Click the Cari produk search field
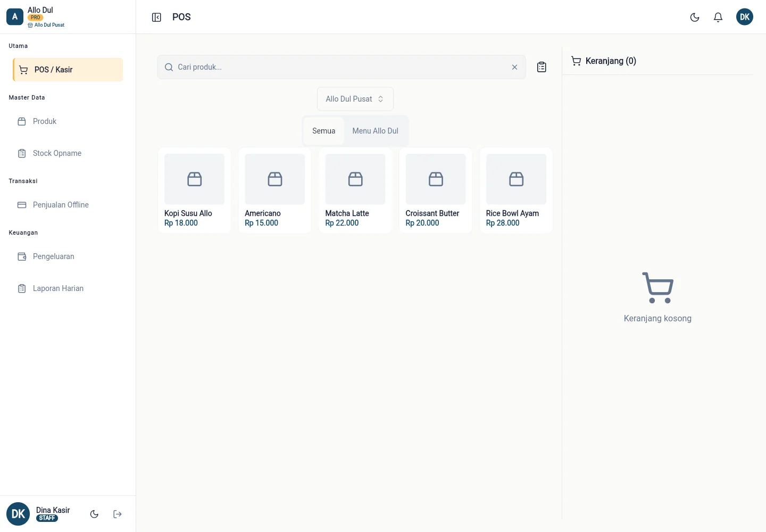The width and height of the screenshot is (766, 532). point(342,67)
